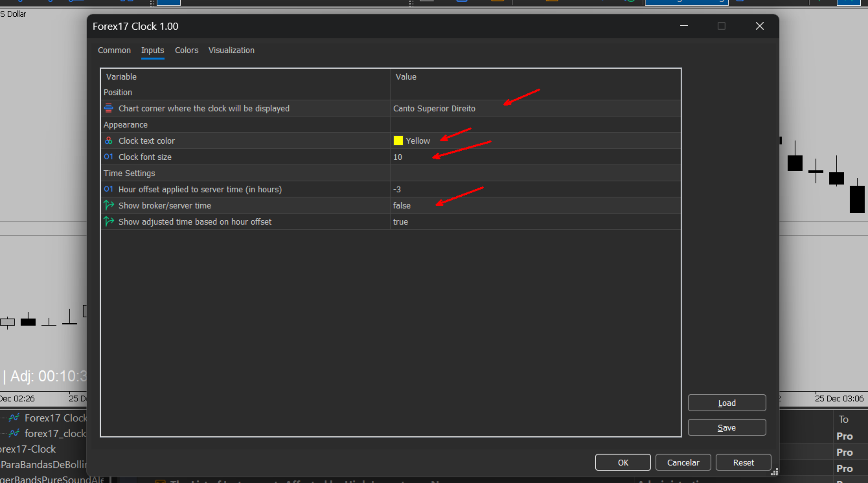Viewport: 868px width, 483px height.
Task: Open the Colors tab
Action: [187, 51]
